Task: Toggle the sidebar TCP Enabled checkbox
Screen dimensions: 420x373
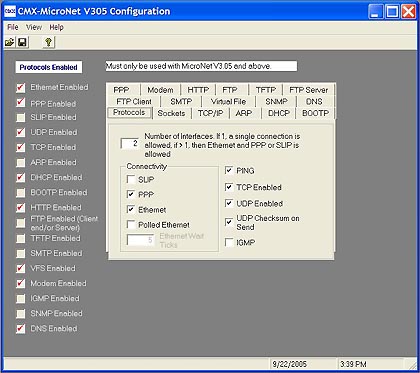Action: coord(21,148)
